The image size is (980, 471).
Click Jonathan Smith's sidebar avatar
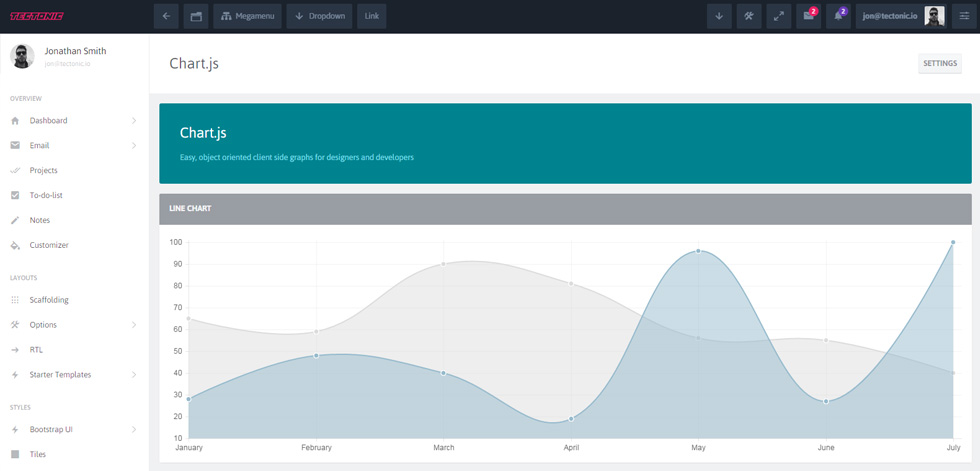(22, 56)
